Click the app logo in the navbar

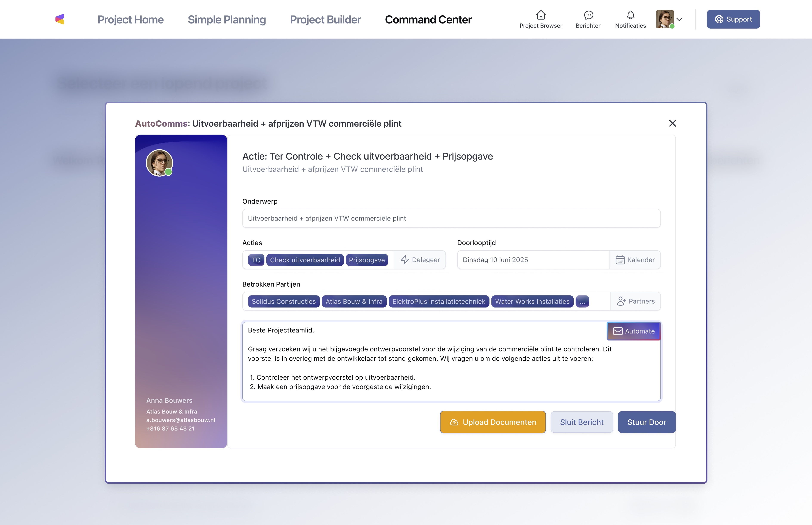pyautogui.click(x=60, y=19)
